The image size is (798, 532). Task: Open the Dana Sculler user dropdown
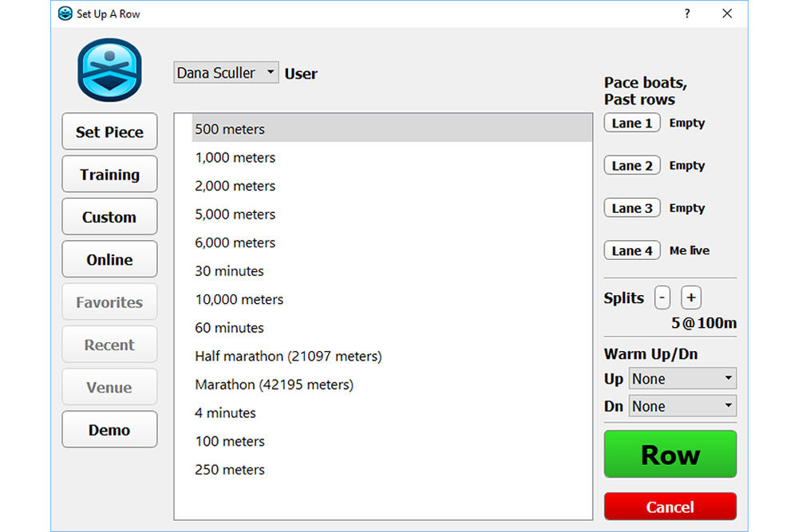(226, 73)
